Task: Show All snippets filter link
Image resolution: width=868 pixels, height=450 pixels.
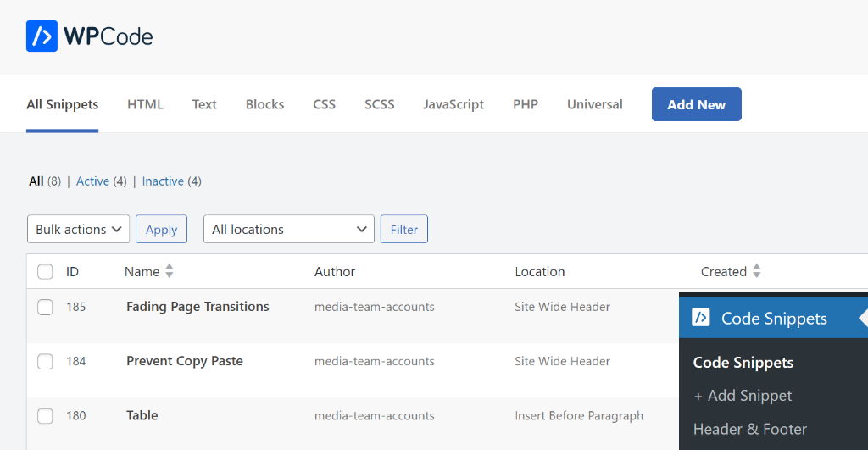Action: coord(36,181)
